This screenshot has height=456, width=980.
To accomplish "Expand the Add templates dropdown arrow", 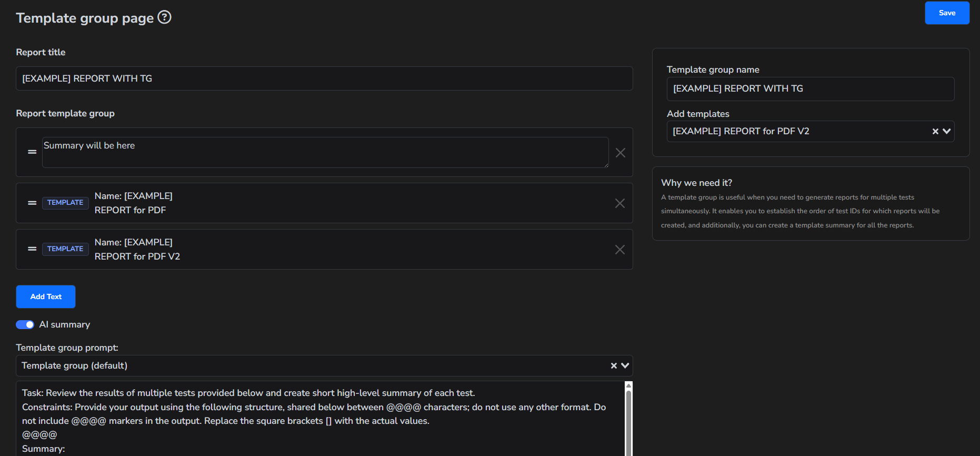I will (x=947, y=132).
